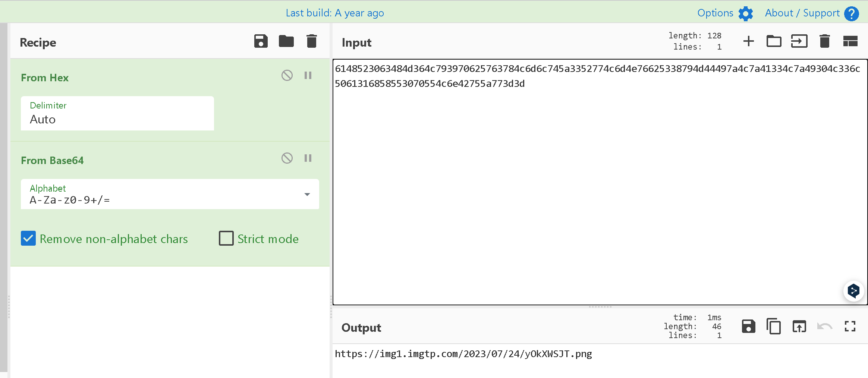Disable the From Hex operation
Viewport: 868px width, 378px height.
click(x=287, y=75)
